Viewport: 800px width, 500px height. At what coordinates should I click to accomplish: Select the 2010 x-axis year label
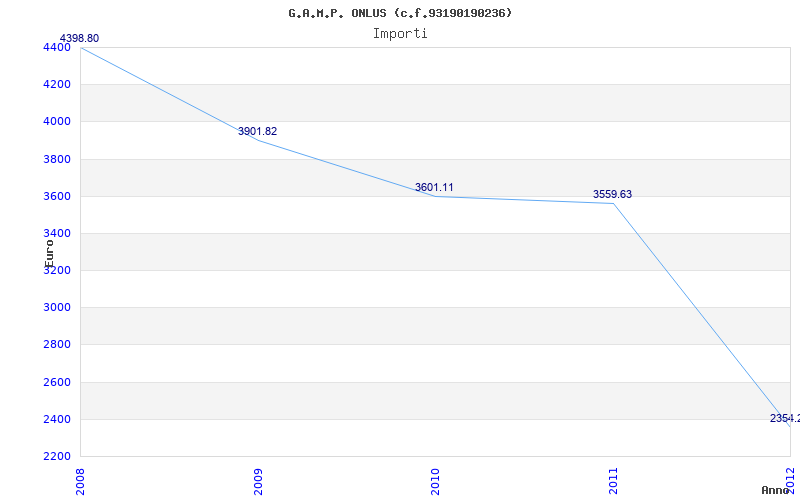pyautogui.click(x=436, y=479)
